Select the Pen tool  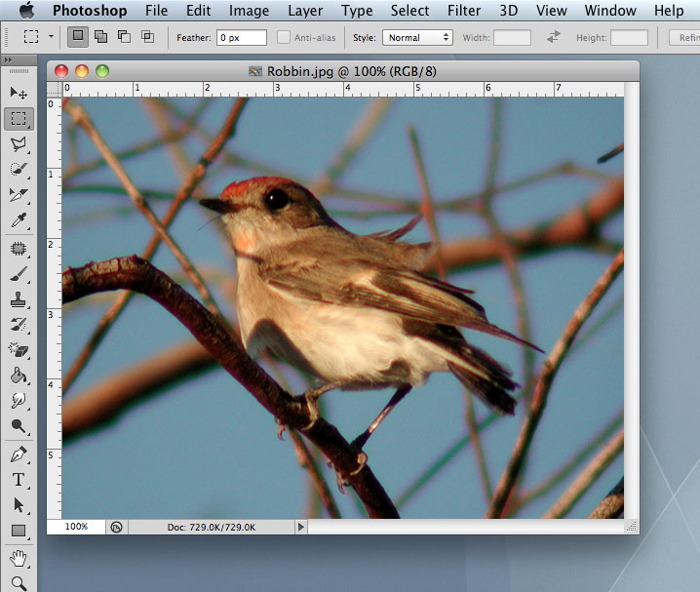19,454
